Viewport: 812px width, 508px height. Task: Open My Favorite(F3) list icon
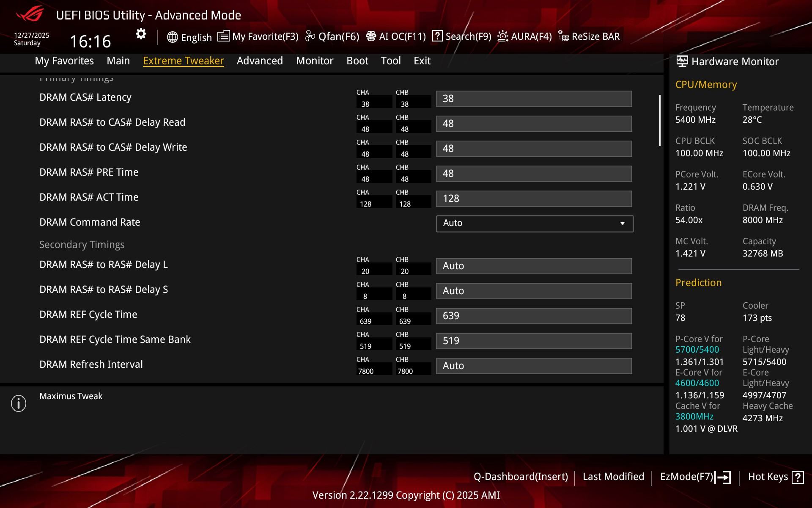223,36
